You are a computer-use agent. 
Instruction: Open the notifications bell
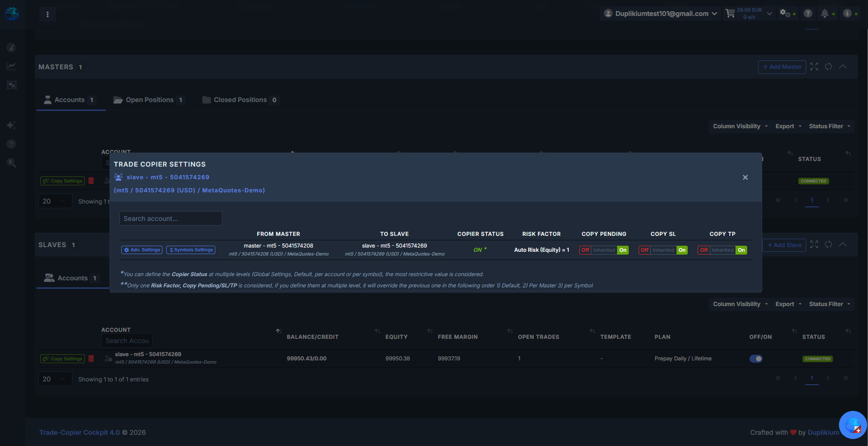pyautogui.click(x=825, y=14)
